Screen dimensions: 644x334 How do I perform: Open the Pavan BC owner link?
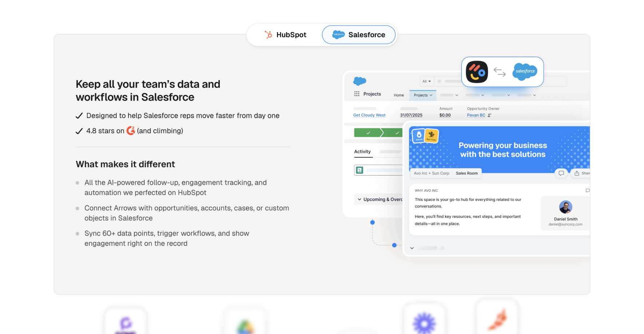(476, 115)
